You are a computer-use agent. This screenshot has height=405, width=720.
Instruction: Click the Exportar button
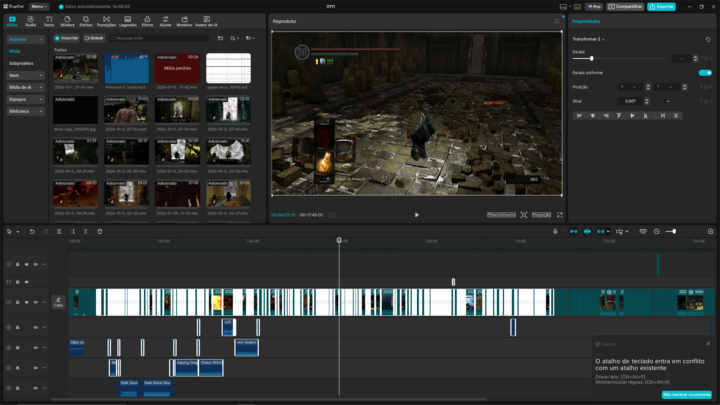(x=661, y=6)
